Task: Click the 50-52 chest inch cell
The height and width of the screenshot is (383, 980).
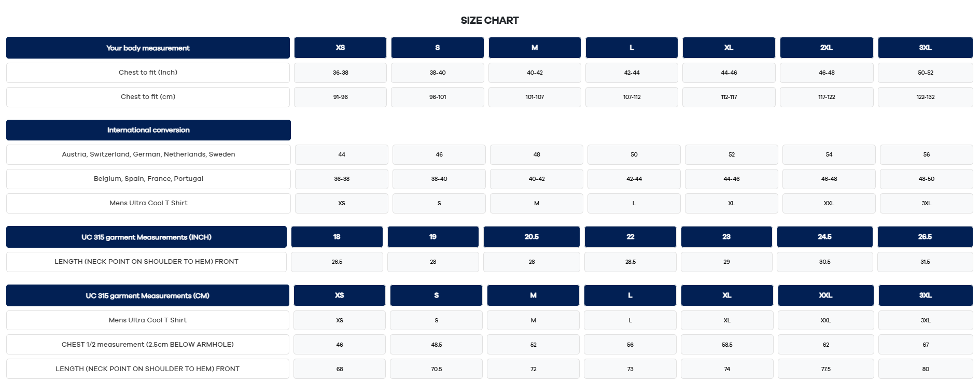Action: click(x=925, y=73)
